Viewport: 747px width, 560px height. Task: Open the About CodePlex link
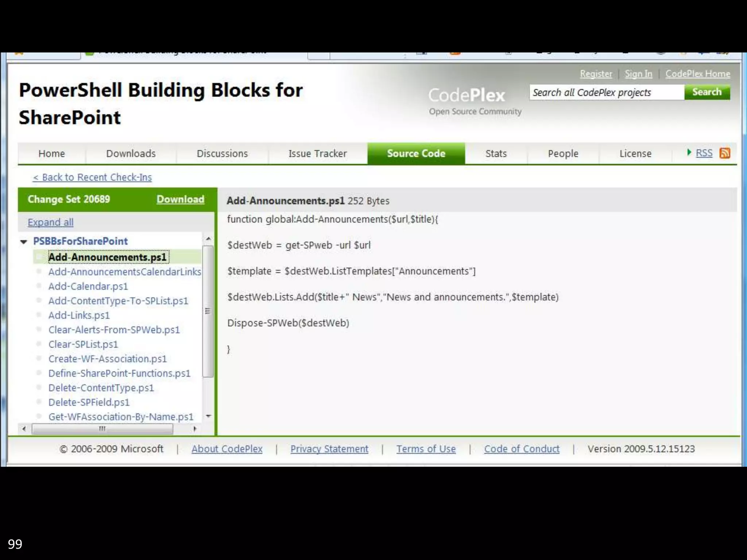coord(227,449)
